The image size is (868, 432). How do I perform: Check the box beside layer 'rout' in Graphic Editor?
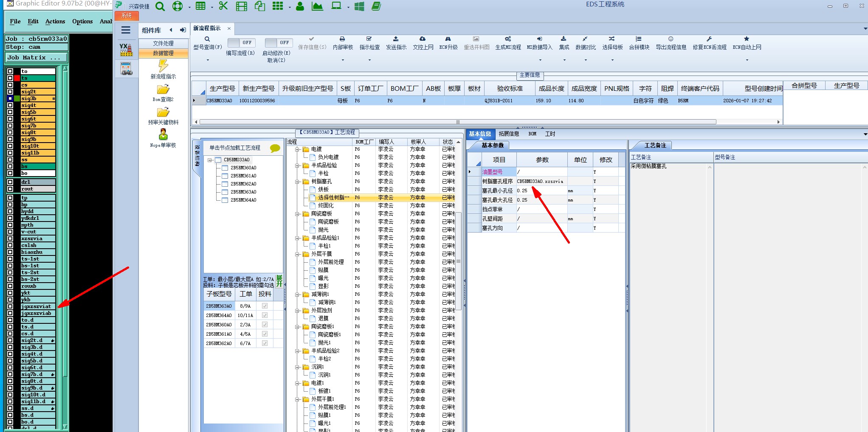10,189
